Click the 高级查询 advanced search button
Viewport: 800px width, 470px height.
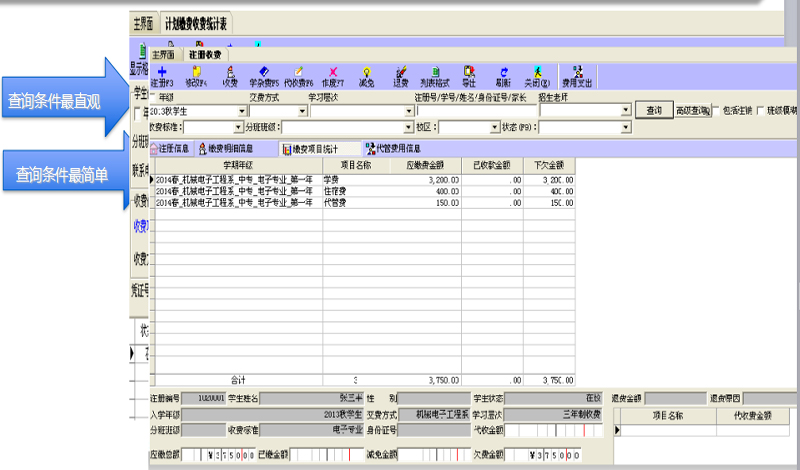691,110
